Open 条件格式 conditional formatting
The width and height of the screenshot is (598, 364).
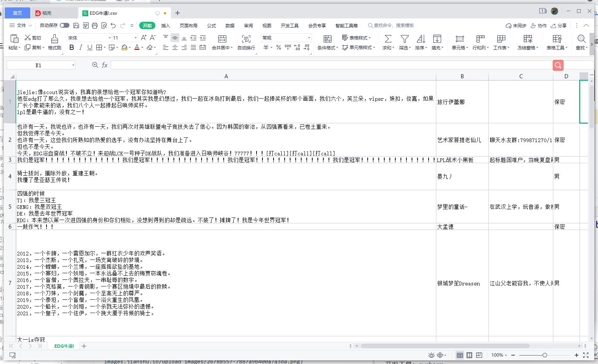327,42
